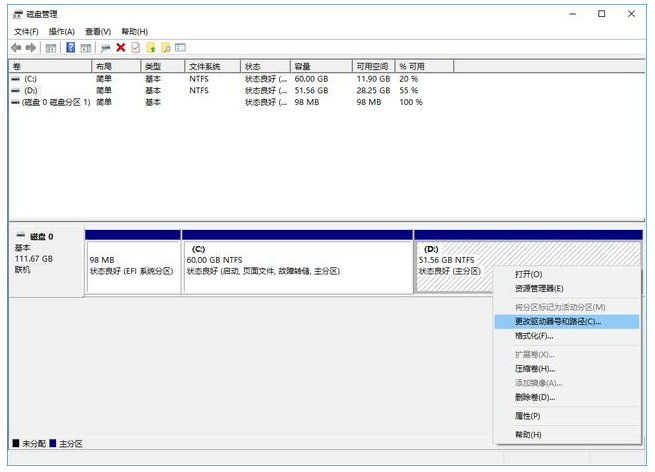Sort by the 可用空间 column header
The height and width of the screenshot is (472, 655).
click(x=374, y=66)
